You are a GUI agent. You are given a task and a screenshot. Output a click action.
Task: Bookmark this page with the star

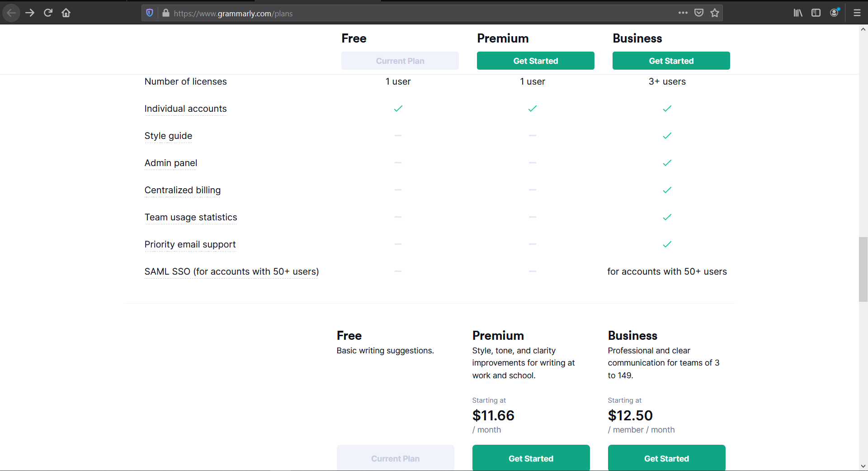(x=715, y=13)
